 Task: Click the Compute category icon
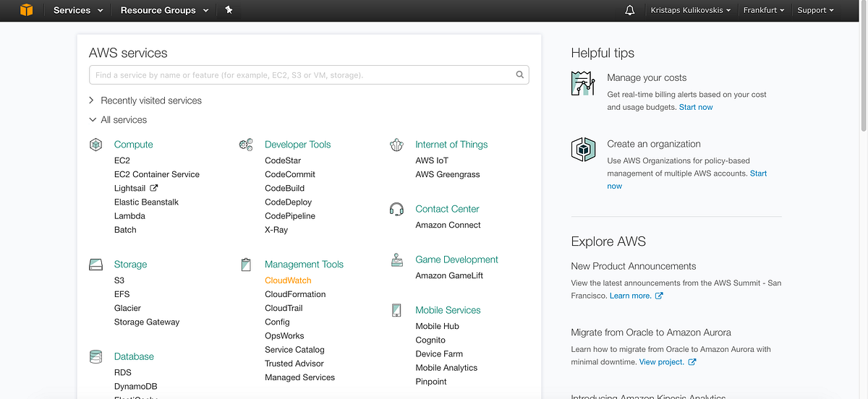coord(95,145)
